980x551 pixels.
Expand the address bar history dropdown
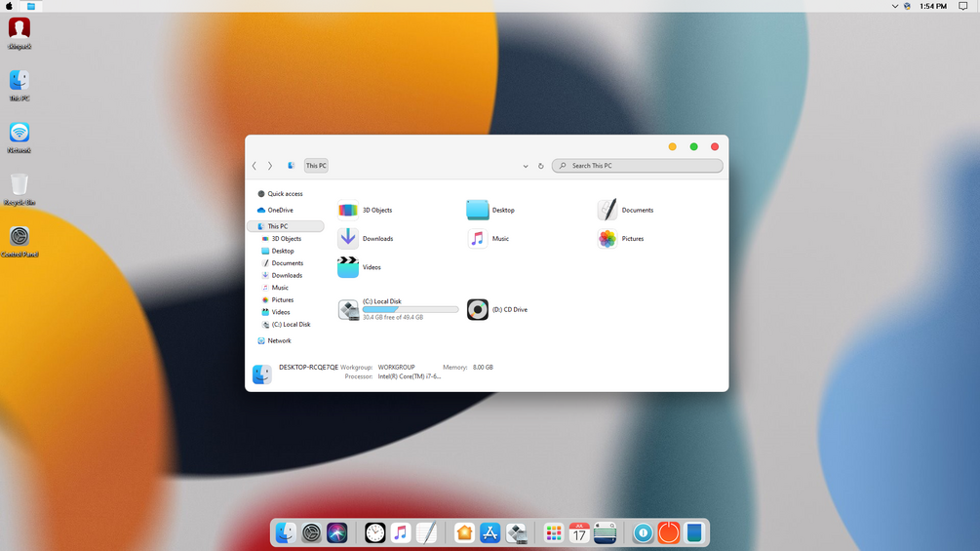[526, 166]
